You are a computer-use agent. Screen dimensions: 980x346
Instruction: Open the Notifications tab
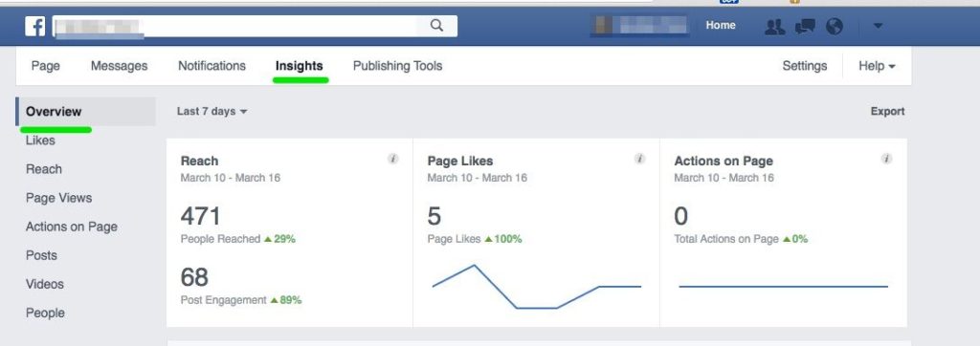coord(212,66)
